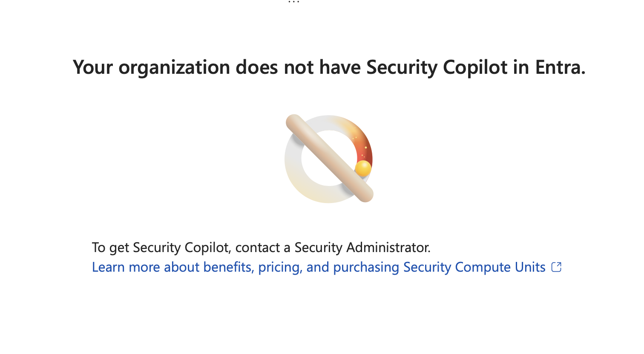Image resolution: width=644 pixels, height=354 pixels.
Task: Click 'Security Administrator.' in the message line
Action: [x=362, y=247]
